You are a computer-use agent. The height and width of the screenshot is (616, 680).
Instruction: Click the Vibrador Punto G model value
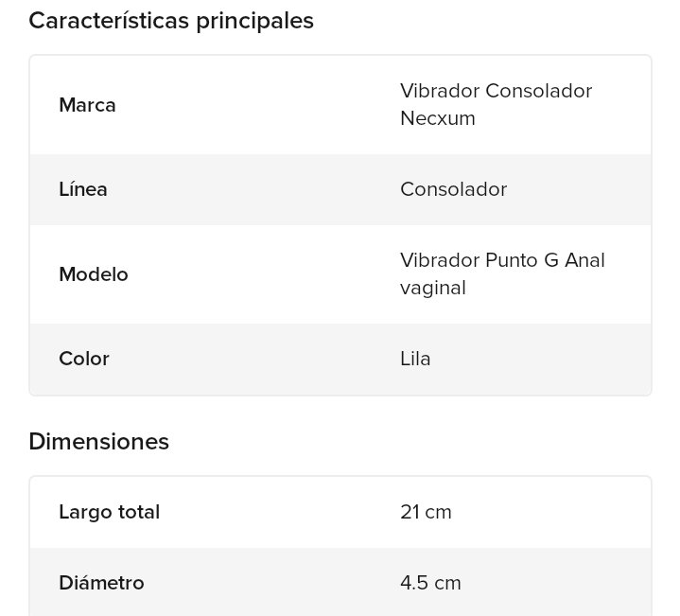tap(502, 273)
